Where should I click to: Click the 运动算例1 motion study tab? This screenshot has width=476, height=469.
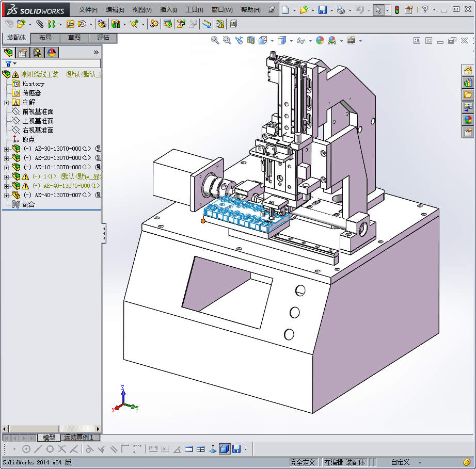click(x=78, y=438)
